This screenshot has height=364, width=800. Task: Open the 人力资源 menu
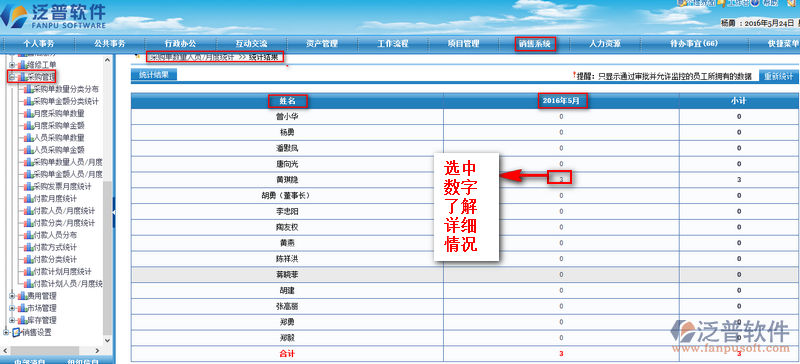tap(605, 44)
